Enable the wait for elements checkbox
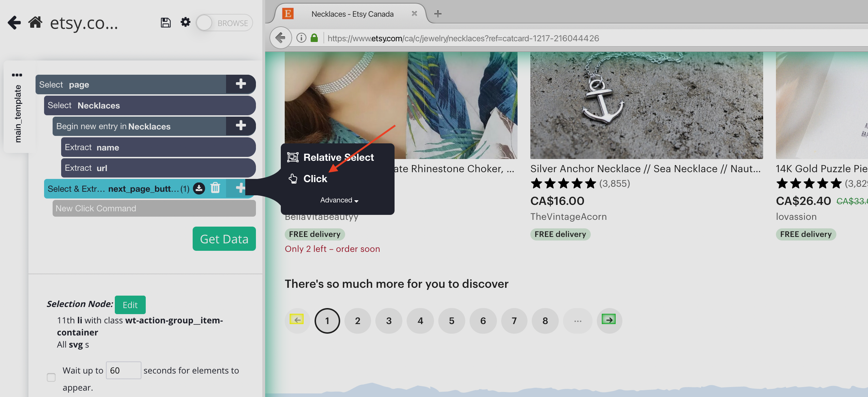 pos(51,377)
